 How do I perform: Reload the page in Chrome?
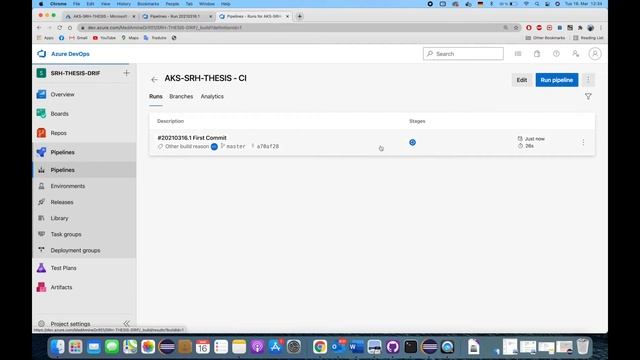tap(60, 28)
